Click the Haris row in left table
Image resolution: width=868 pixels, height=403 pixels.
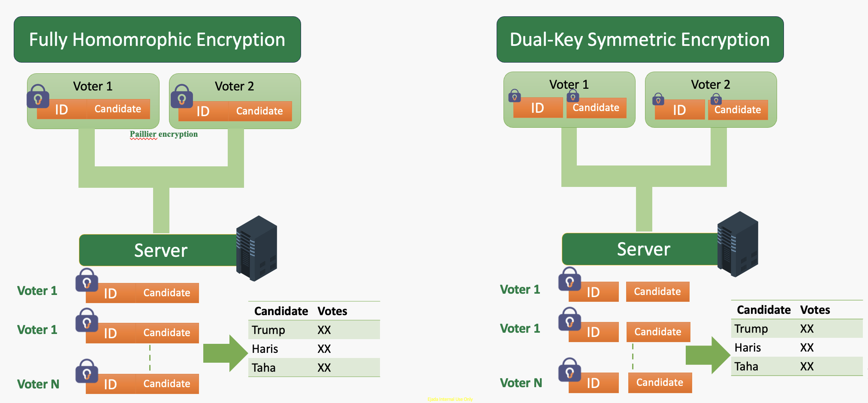[314, 349]
